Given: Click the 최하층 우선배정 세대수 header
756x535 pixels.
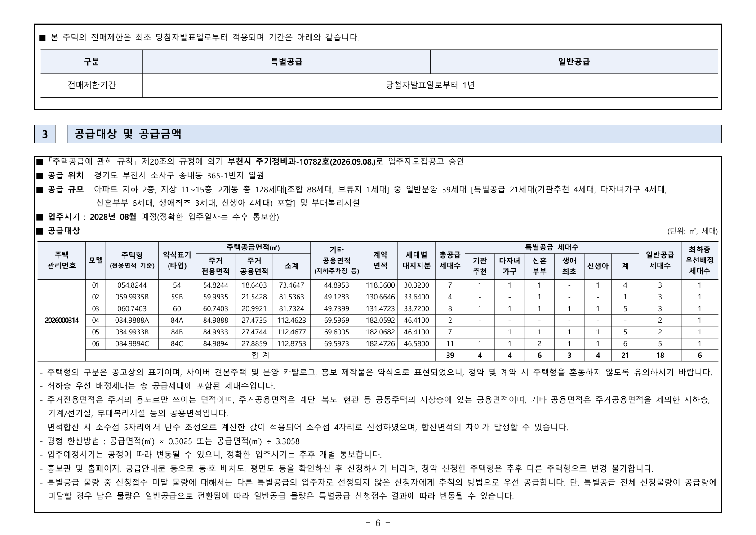Looking at the screenshot, I should [x=699, y=260].
